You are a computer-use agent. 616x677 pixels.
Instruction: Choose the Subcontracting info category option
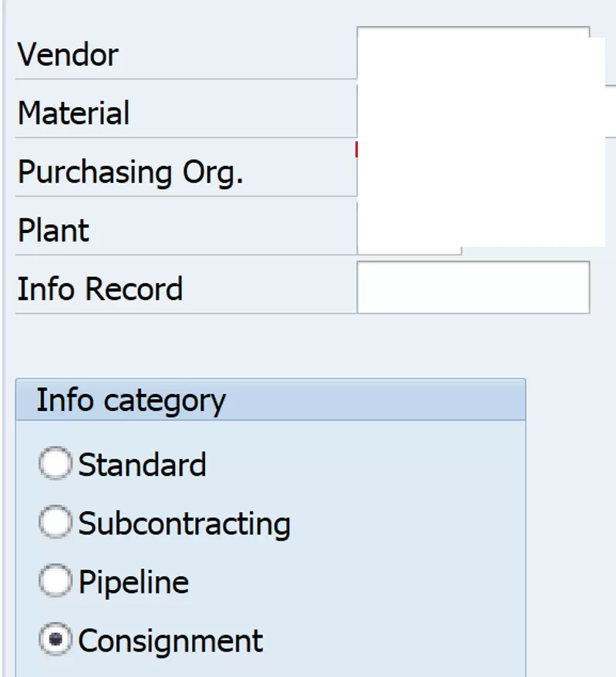click(55, 522)
